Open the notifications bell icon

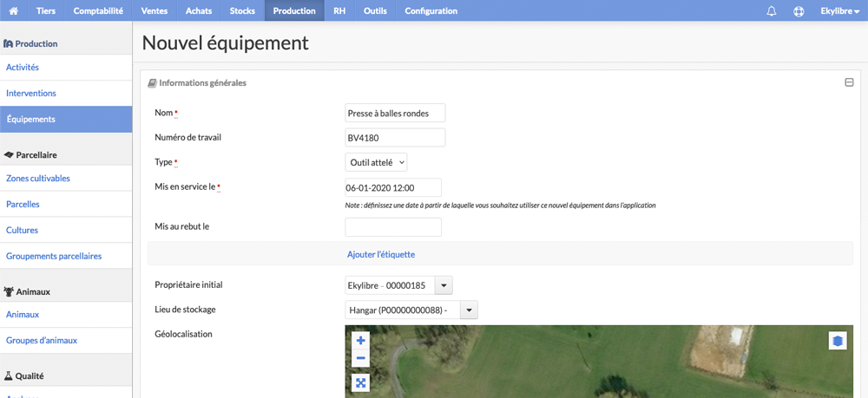(771, 11)
